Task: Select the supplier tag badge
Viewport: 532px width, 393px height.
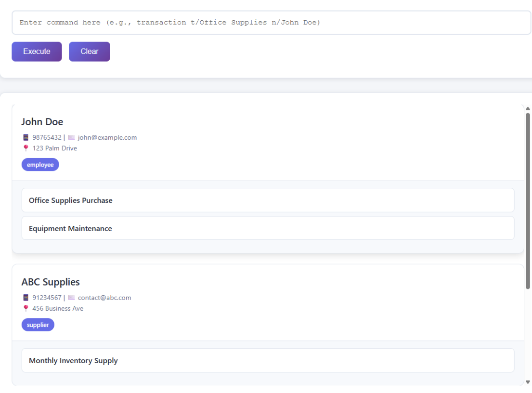Action: (x=38, y=325)
